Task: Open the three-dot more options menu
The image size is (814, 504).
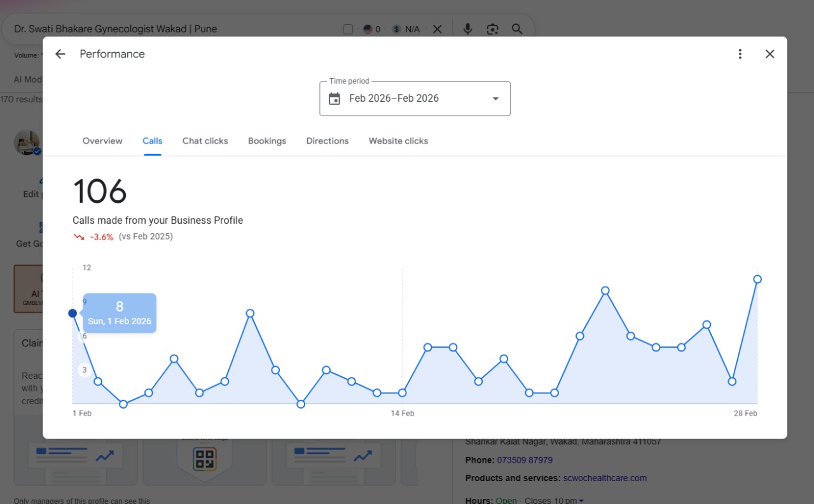Action: (740, 54)
